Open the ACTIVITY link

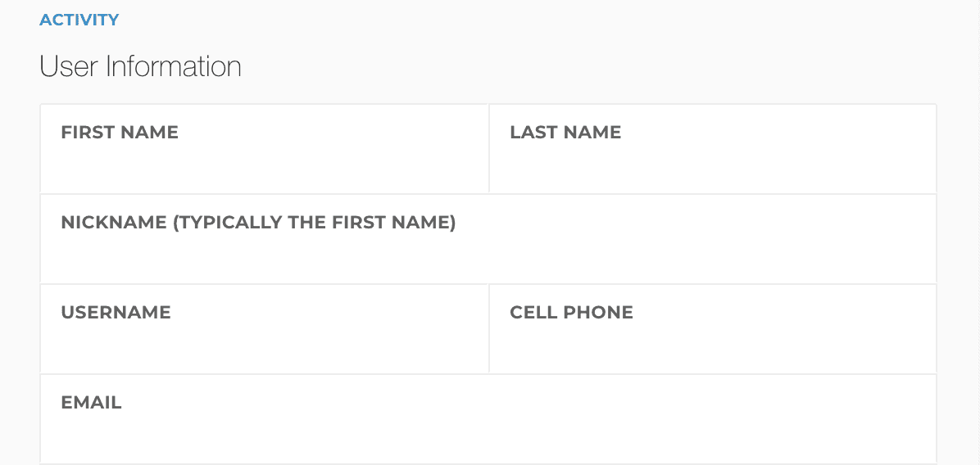coord(79,20)
